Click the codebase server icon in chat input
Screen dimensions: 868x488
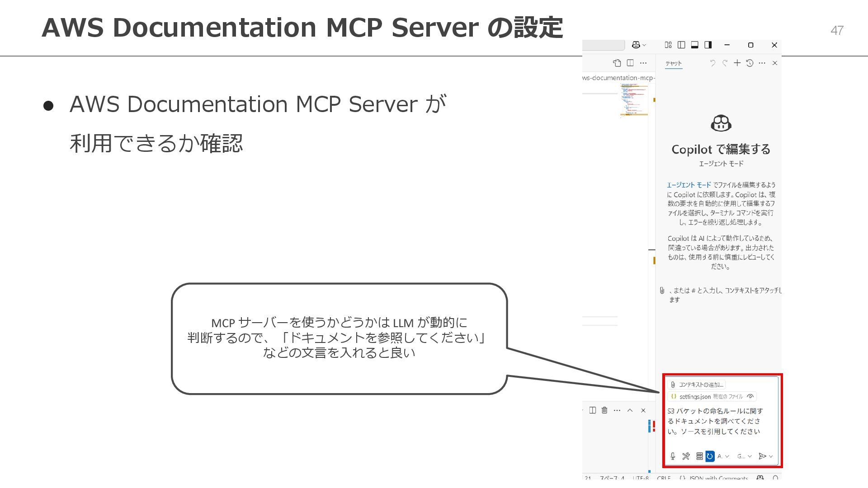[699, 456]
